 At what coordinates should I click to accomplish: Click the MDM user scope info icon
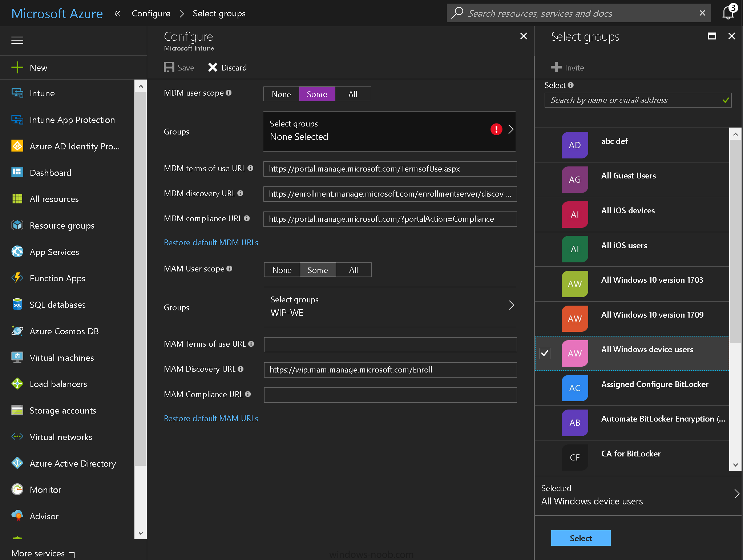tap(229, 93)
